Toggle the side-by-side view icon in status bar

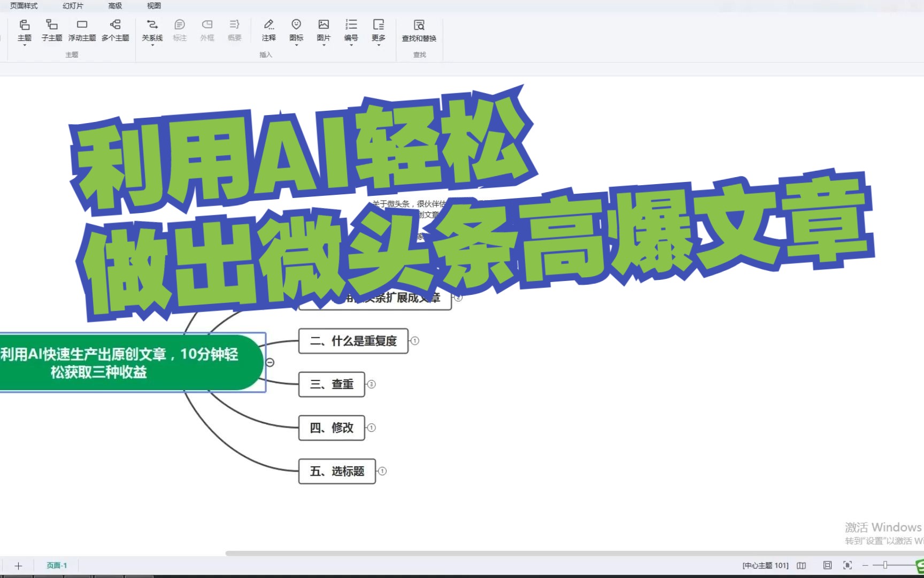click(801, 566)
